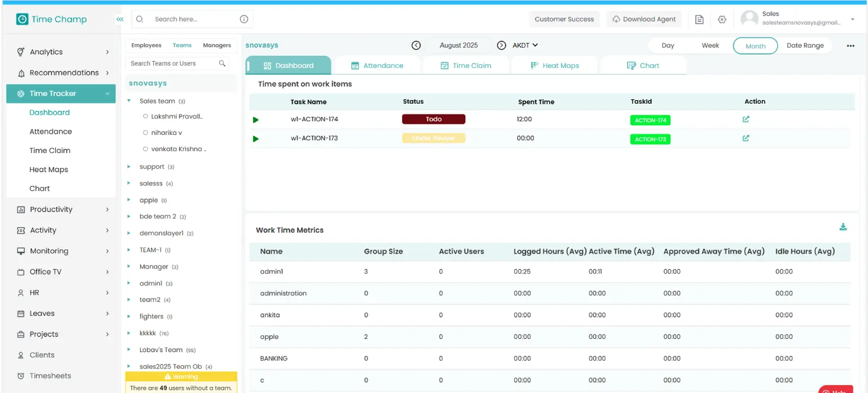Viewport: 868px width, 393px height.
Task: Open the three-dots more options menu
Action: click(850, 45)
